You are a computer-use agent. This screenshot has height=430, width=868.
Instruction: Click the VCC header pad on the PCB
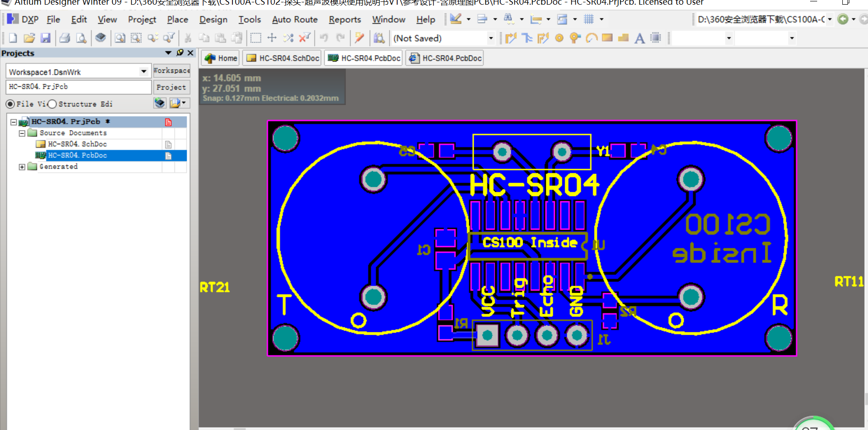coord(487,335)
